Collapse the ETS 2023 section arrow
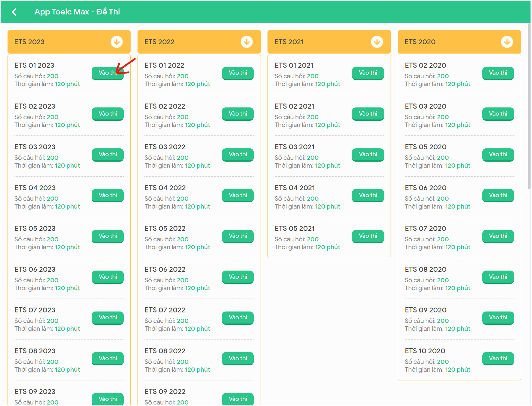 [116, 42]
